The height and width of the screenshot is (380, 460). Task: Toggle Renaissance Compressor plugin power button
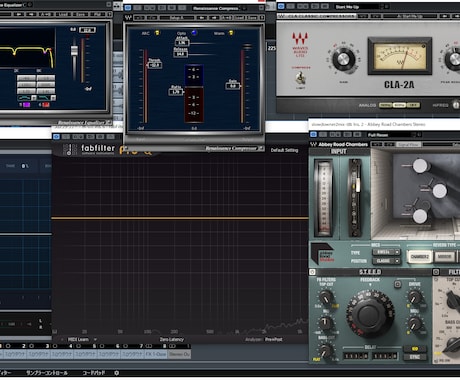[x=128, y=8]
